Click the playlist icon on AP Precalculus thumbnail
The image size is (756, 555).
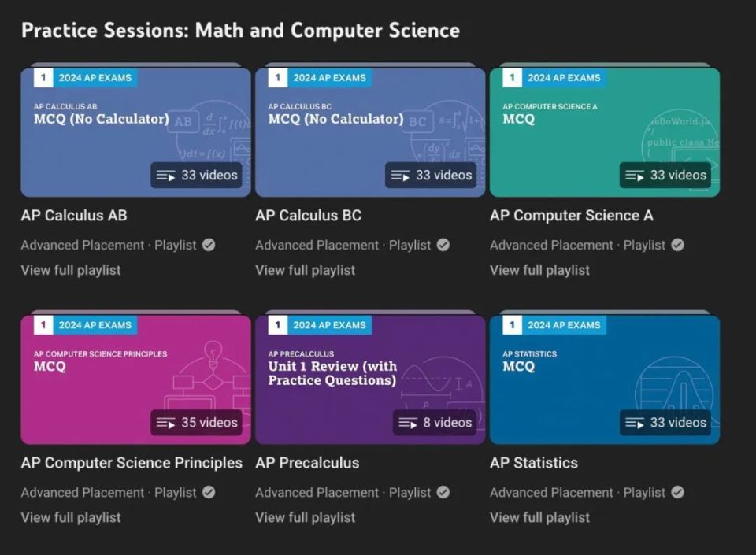coord(407,423)
